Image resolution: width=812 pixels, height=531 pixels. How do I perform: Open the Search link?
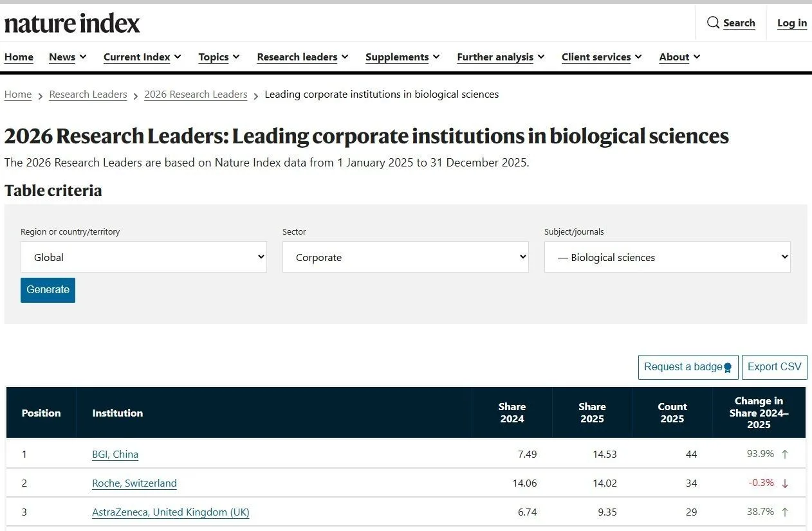click(739, 23)
